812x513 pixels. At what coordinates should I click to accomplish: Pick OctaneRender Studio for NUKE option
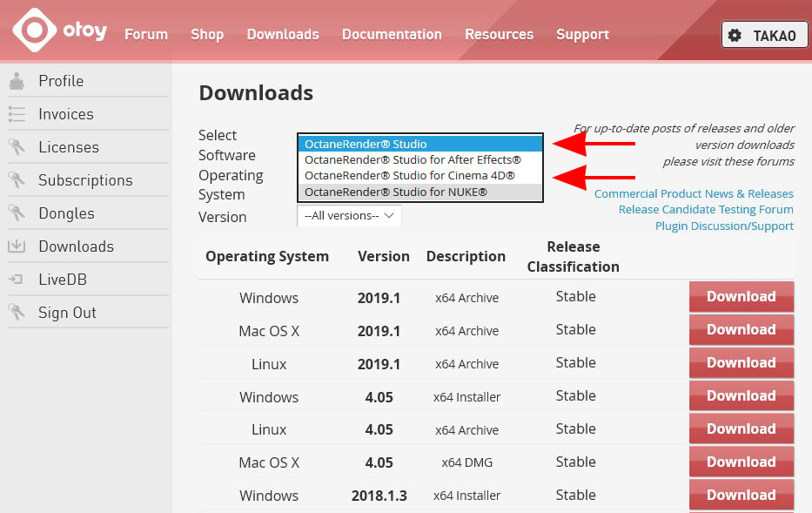[396, 192]
